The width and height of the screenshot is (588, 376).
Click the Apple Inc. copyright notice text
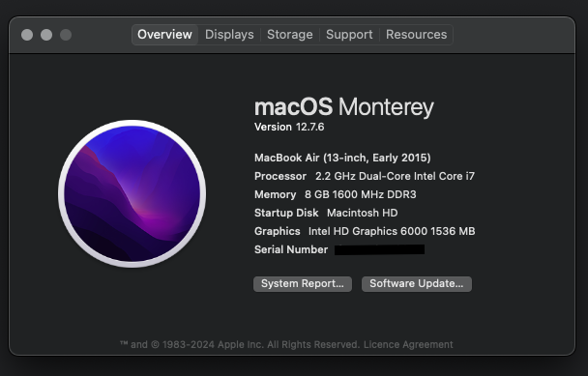[239, 344]
